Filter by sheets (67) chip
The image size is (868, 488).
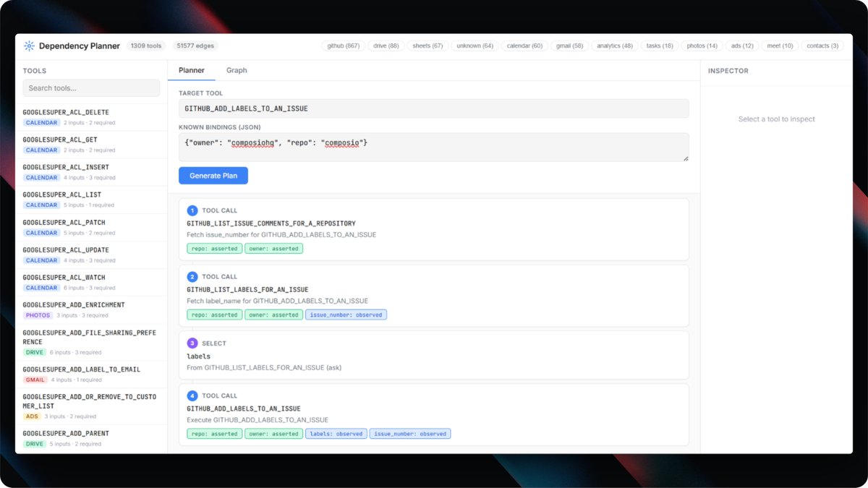point(427,46)
